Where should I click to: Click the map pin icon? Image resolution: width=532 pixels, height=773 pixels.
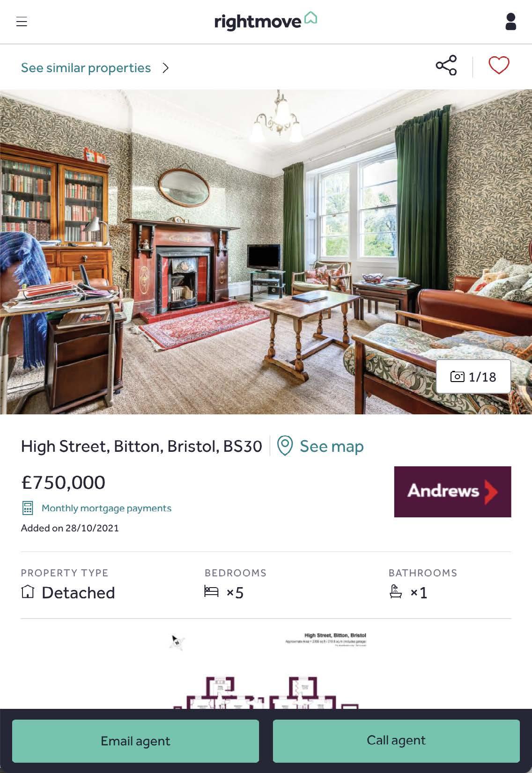click(285, 446)
